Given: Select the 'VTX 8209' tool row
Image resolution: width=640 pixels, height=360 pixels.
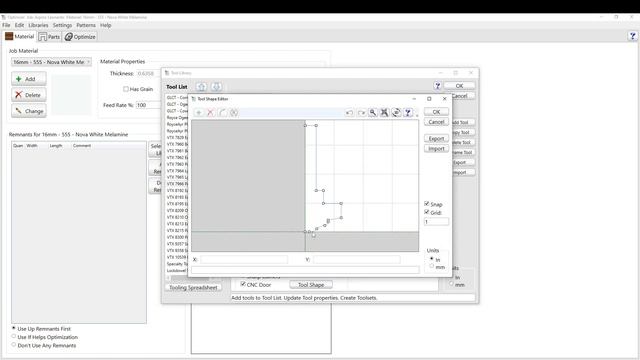Looking at the screenshot, I should pos(177,211).
